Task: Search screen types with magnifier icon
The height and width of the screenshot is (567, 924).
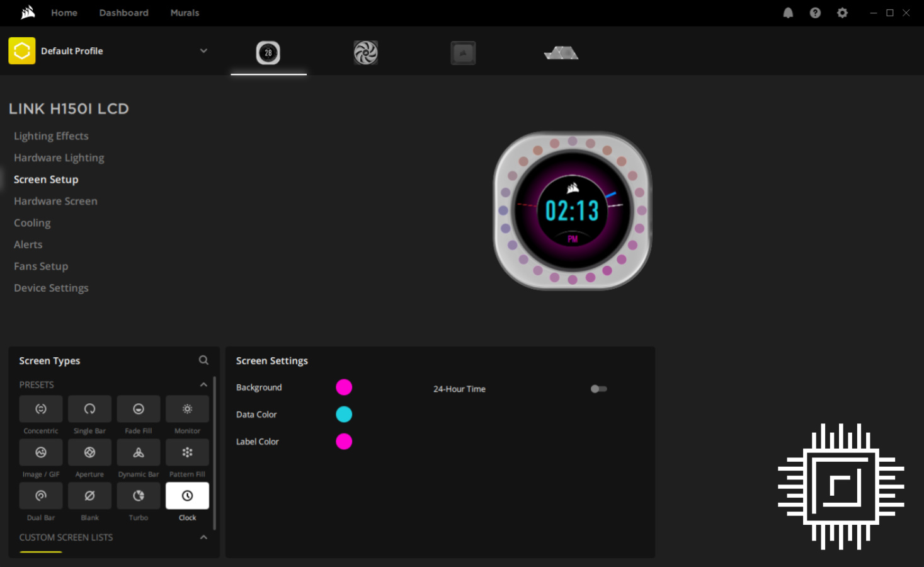Action: click(203, 360)
